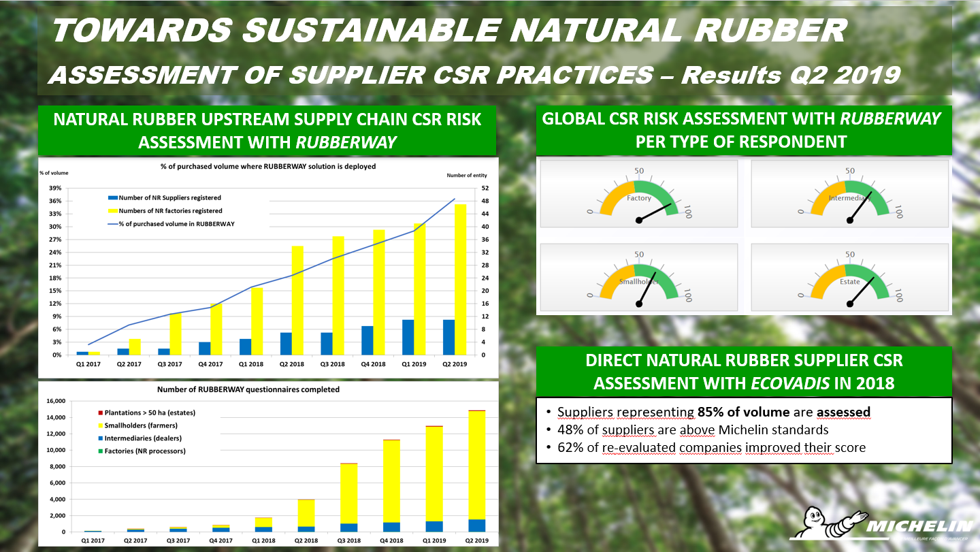Click tall yellow Q2 2019 bar in deployment chart
Viewport: 980px width, 552px height.
461,279
